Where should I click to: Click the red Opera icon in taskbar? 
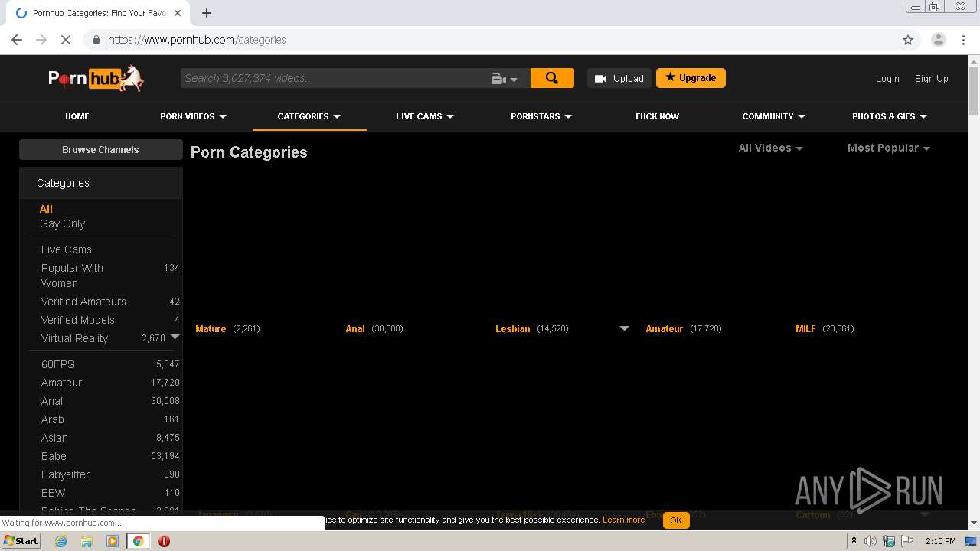click(x=164, y=541)
